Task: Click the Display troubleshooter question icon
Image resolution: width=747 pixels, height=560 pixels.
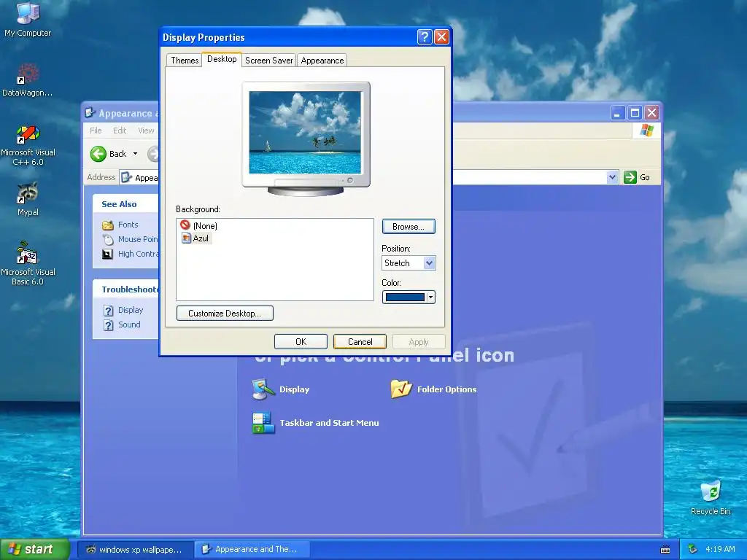Action: [109, 311]
